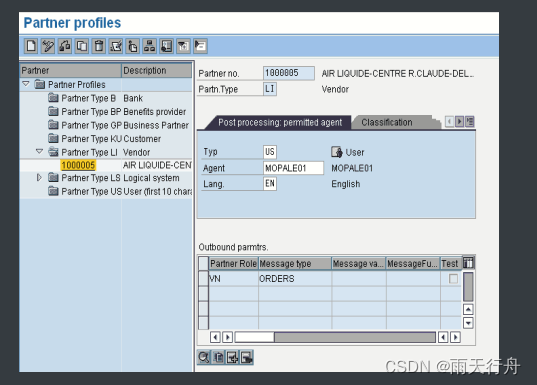Click the table configuration icon beside Test column
Viewport: 537px width, 385px height.
pos(468,263)
